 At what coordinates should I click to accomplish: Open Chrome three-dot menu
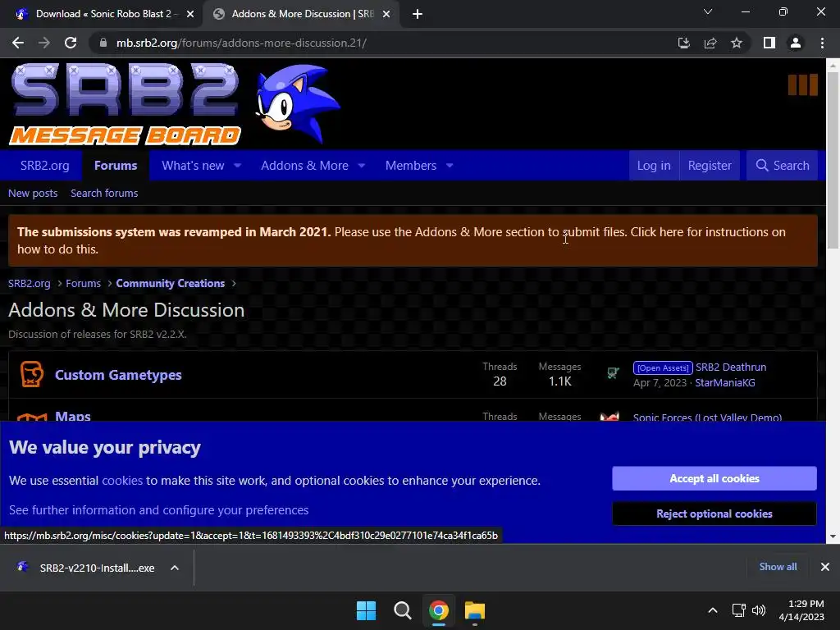click(822, 43)
